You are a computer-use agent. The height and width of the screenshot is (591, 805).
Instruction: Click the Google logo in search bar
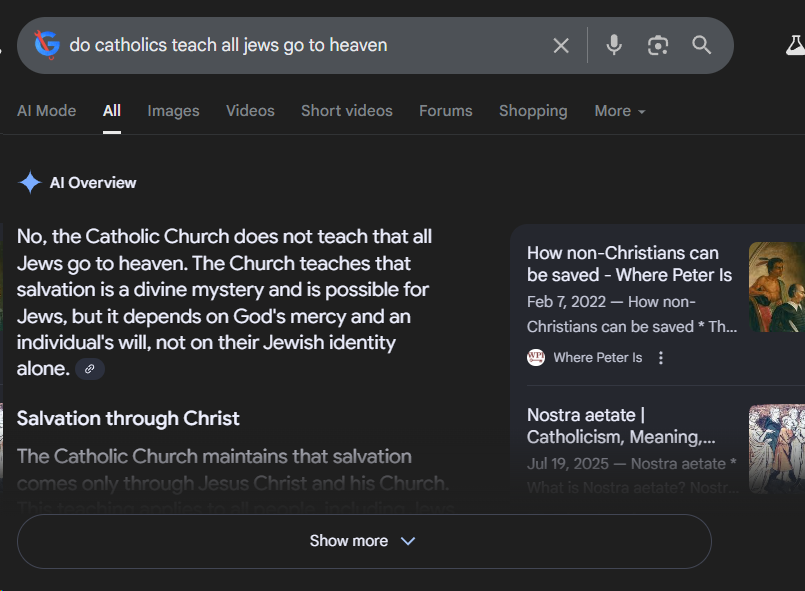click(x=46, y=45)
